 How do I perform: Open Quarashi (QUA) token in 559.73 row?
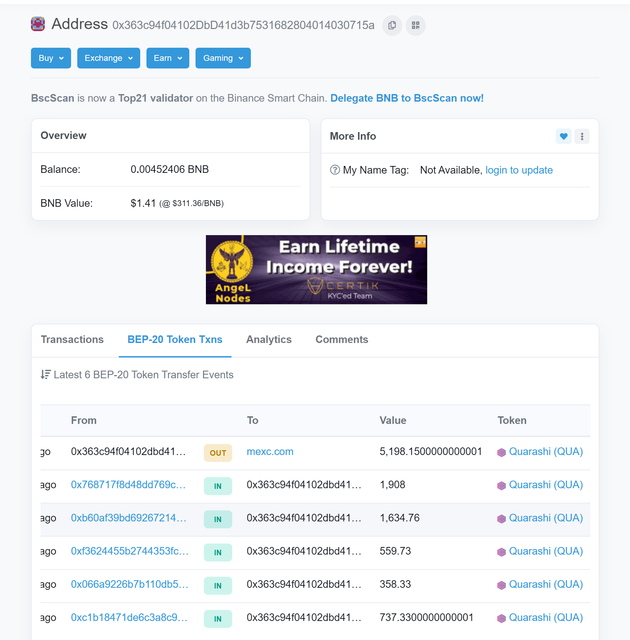pyautogui.click(x=546, y=551)
